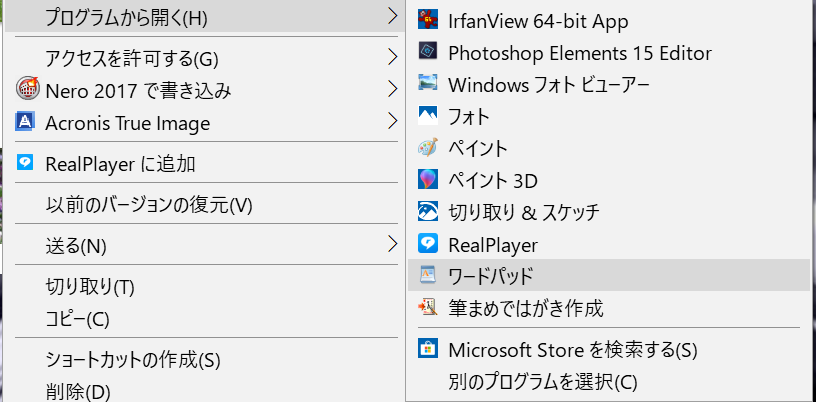
Task: Open with IrfanView 64-bit App
Action: [x=609, y=21]
